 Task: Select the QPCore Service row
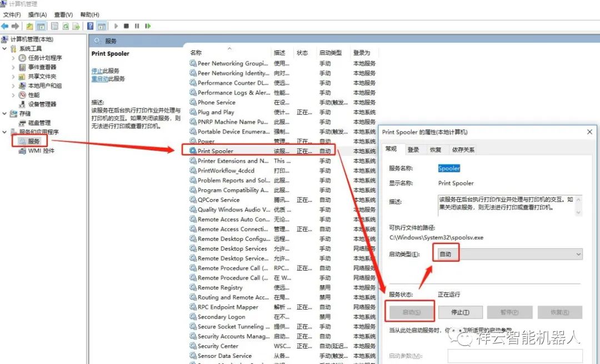[282, 200]
